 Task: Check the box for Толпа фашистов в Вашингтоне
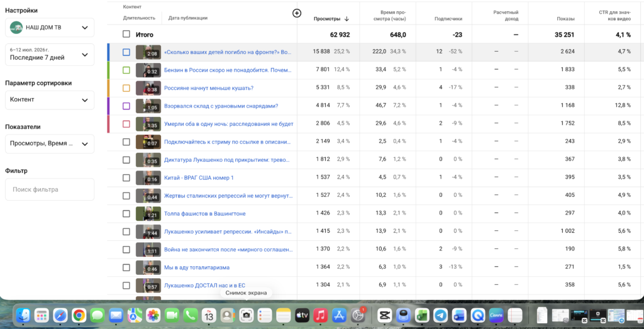click(126, 214)
